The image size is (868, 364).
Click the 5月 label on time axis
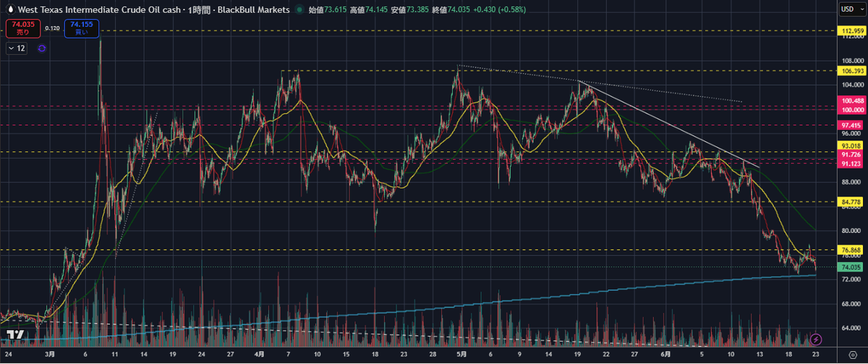[462, 355]
